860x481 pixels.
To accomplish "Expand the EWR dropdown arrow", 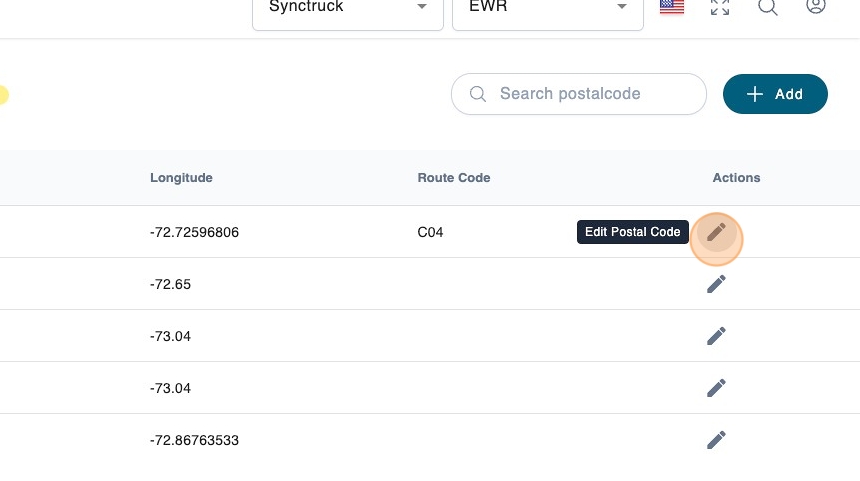I will pos(622,8).
